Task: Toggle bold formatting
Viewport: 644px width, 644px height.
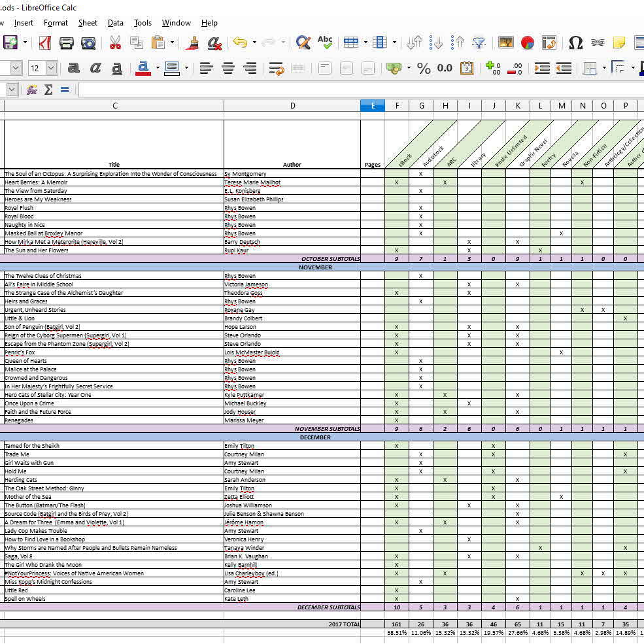Action: click(x=74, y=68)
